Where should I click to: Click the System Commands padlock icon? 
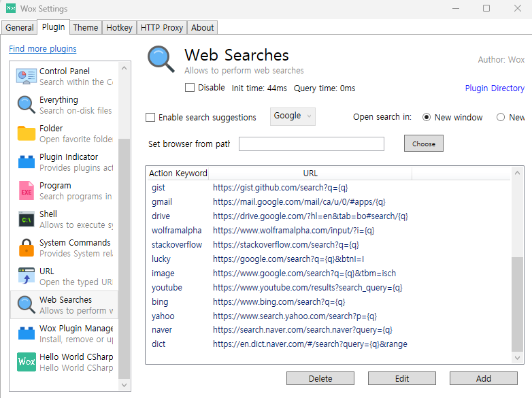(27, 248)
